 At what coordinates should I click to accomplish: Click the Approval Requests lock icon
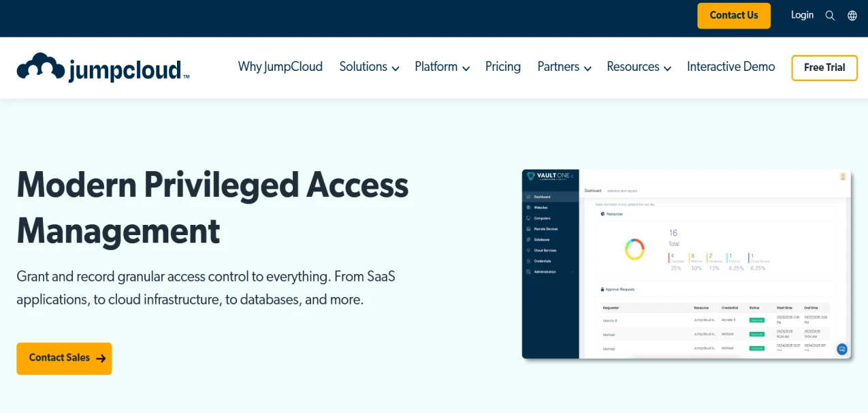click(x=602, y=290)
